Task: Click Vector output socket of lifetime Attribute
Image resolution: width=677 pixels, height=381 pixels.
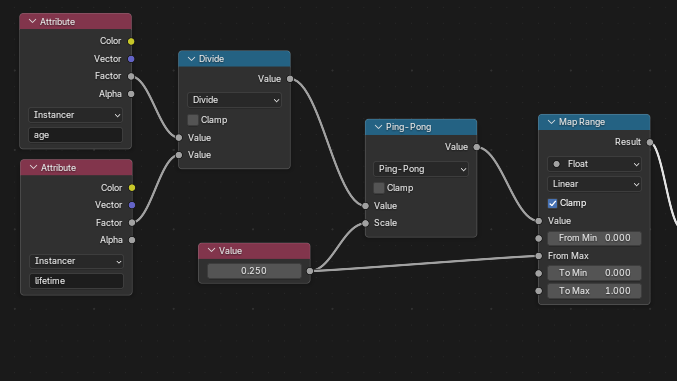Action: click(x=132, y=205)
